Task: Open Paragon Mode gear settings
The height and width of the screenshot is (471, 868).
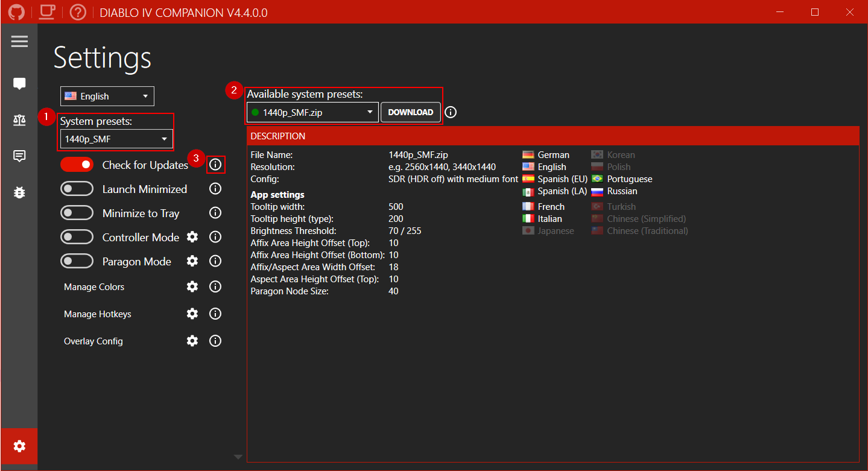Action: (x=192, y=261)
